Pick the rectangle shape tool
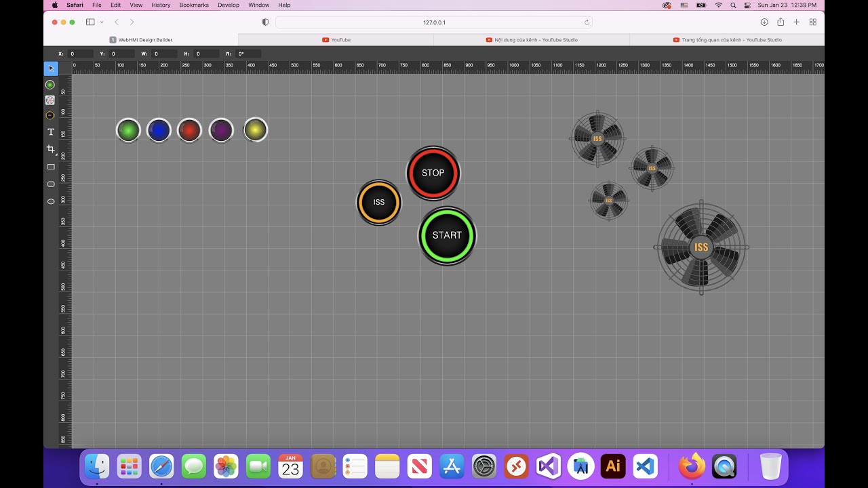Image resolution: width=868 pixels, height=488 pixels. point(51,167)
